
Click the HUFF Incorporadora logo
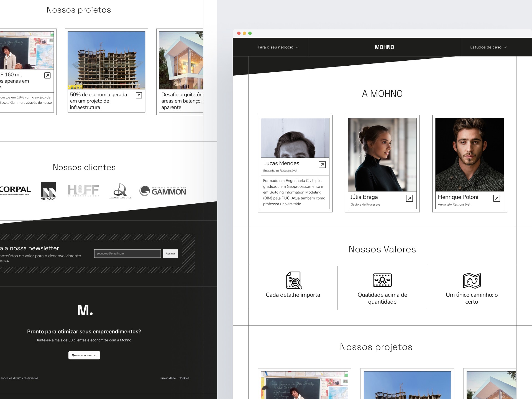[x=83, y=191]
